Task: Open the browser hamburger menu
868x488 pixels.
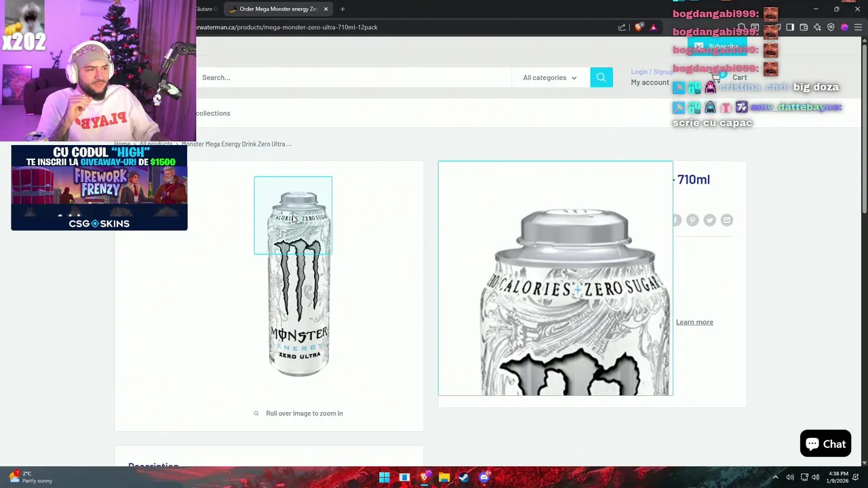Action: click(858, 27)
